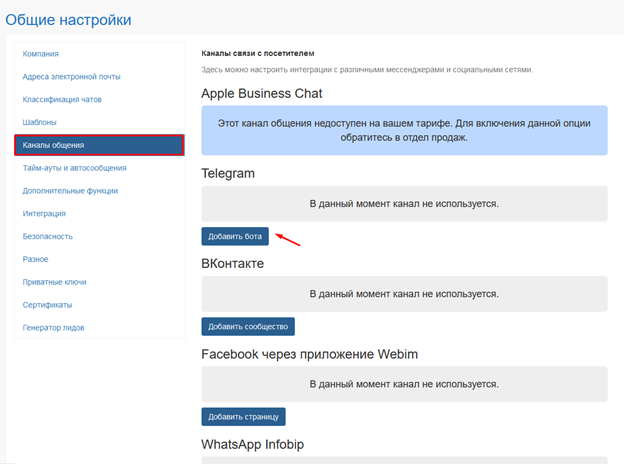This screenshot has height=464, width=624.
Task: Select the Разное sidebar item
Action: tap(35, 259)
